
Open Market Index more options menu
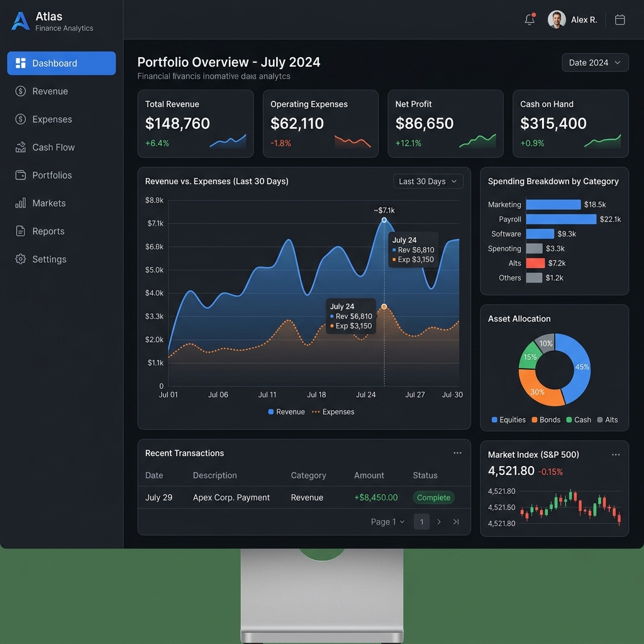(x=616, y=455)
